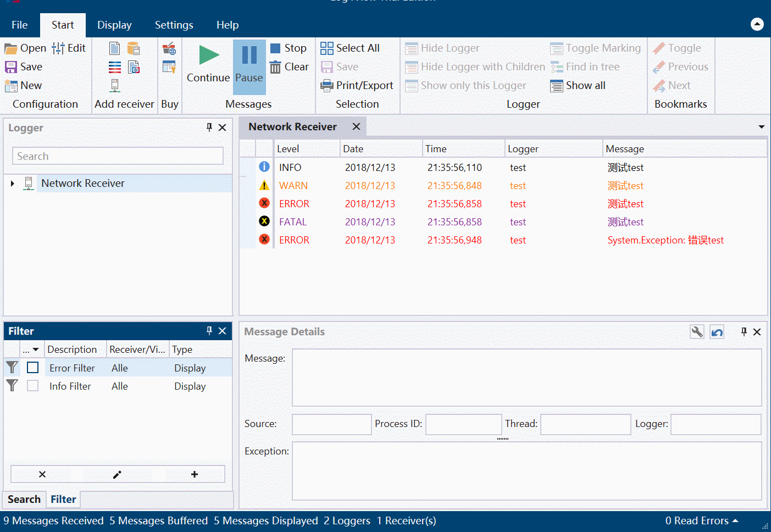
Task: Click the funnel icon of Info Filter
Action: (x=12, y=385)
